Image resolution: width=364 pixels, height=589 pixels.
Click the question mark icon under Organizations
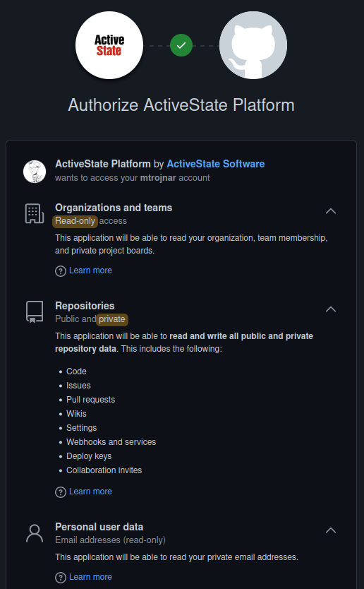61,270
